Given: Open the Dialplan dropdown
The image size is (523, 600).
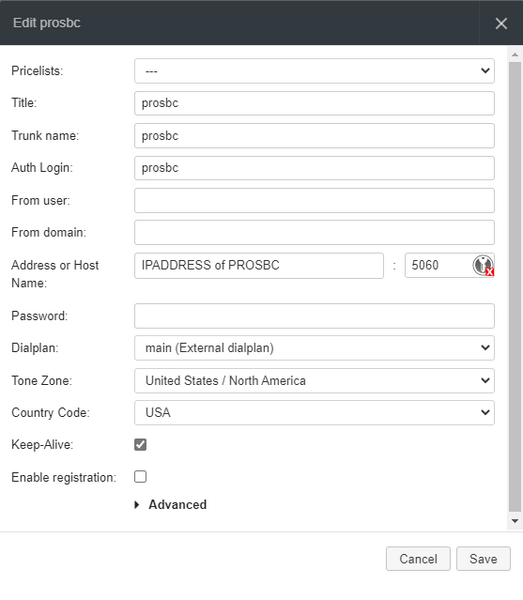Looking at the screenshot, I should pyautogui.click(x=314, y=348).
